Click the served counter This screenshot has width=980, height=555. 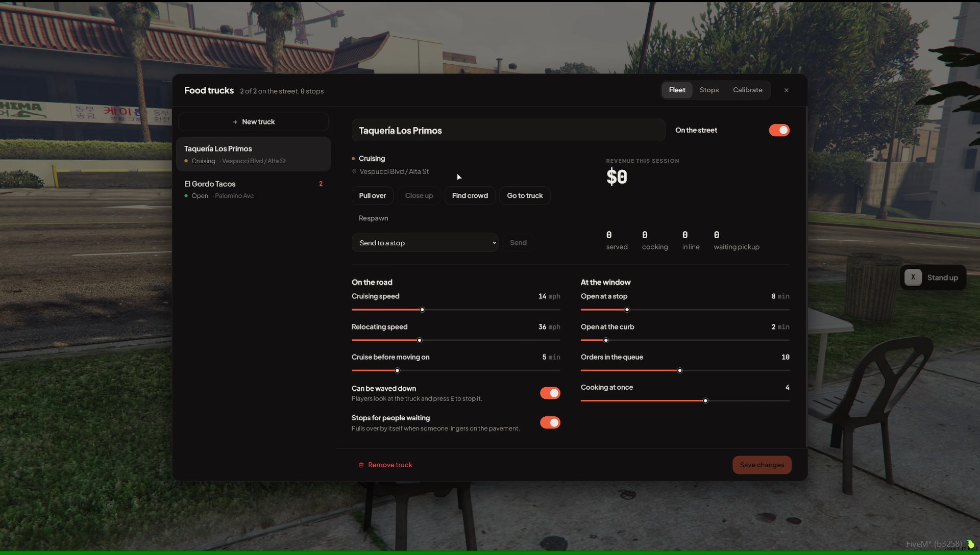pyautogui.click(x=617, y=241)
